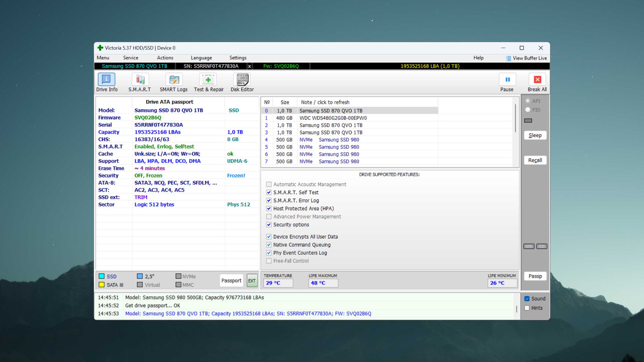Select the PIO radio button
Screen dimensions: 644x362
pos(528,110)
